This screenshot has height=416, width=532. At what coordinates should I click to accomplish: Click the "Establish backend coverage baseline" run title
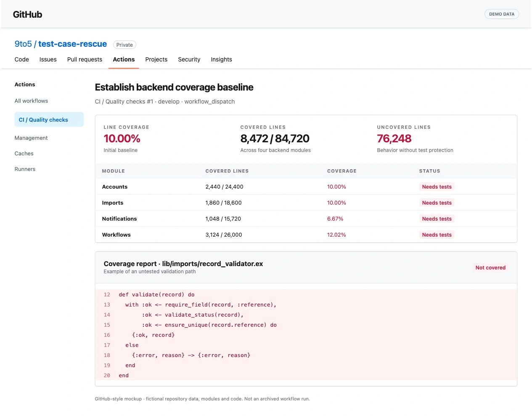[x=174, y=87]
